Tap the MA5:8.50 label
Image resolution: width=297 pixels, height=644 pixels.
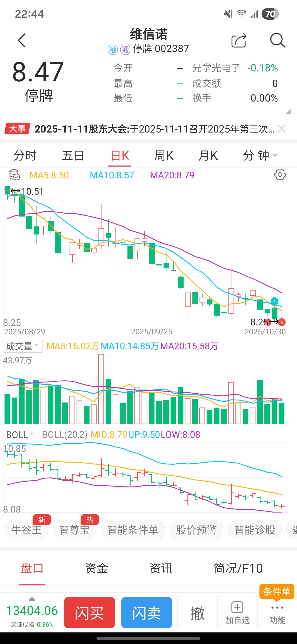pos(49,175)
